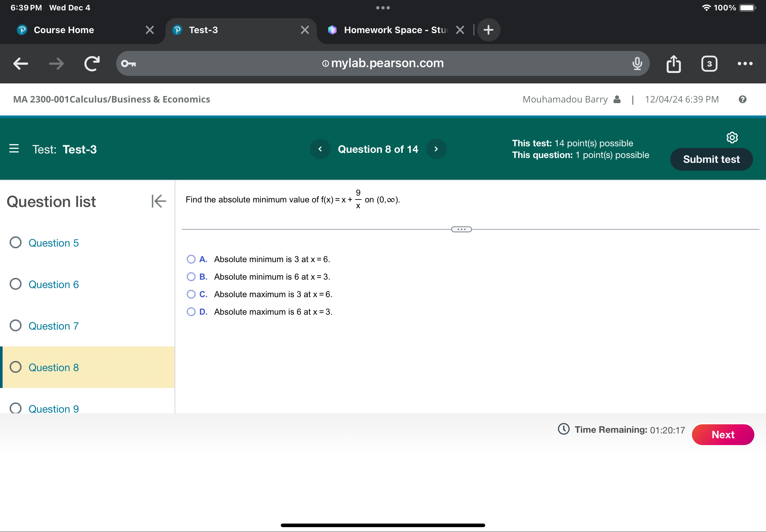Click the Time Remaining countdown
The image size is (766, 532).
coord(630,430)
